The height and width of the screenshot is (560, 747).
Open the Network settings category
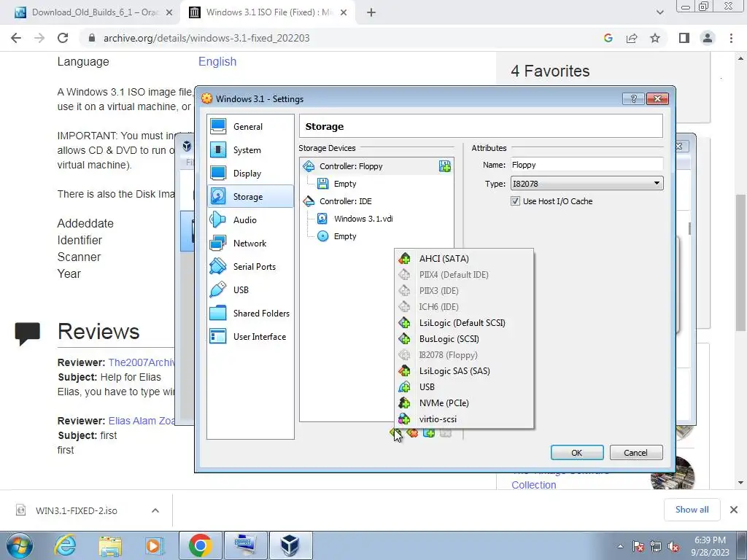point(250,244)
